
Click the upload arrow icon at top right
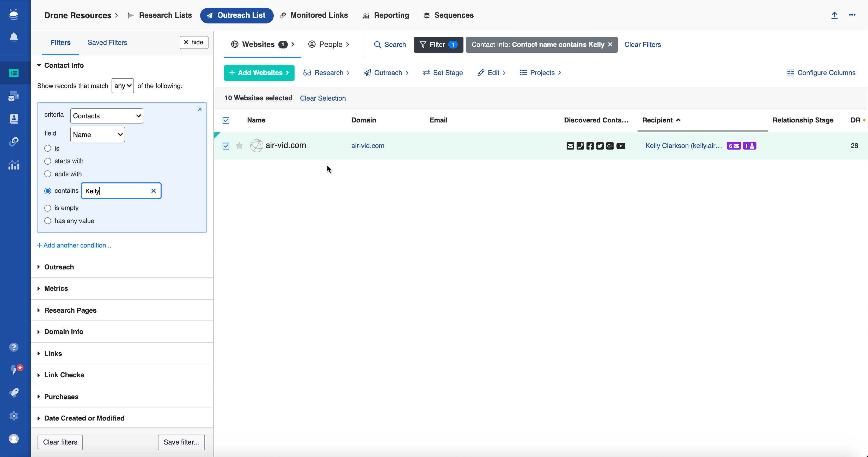pyautogui.click(x=834, y=15)
